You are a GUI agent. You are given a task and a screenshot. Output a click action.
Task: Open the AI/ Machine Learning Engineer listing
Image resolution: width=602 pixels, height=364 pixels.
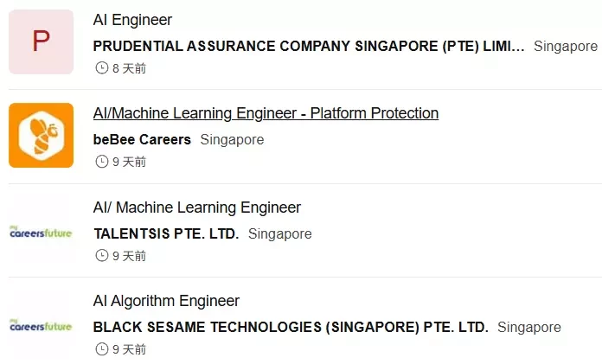point(197,208)
